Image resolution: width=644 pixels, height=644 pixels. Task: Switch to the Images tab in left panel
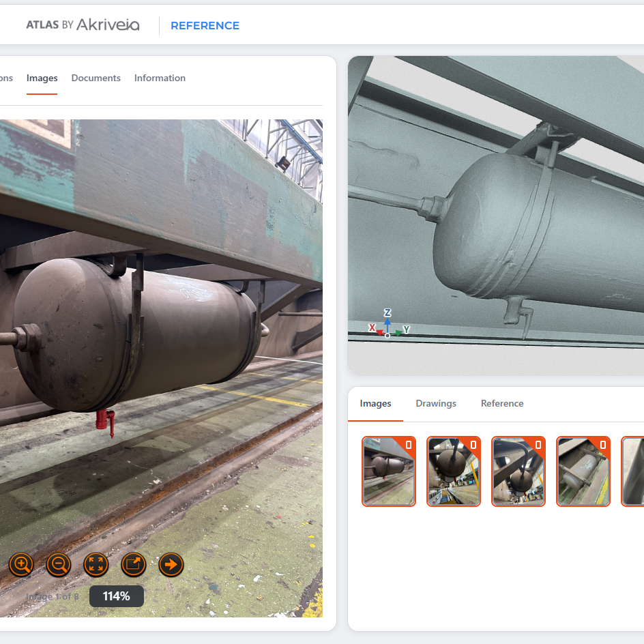[42, 78]
